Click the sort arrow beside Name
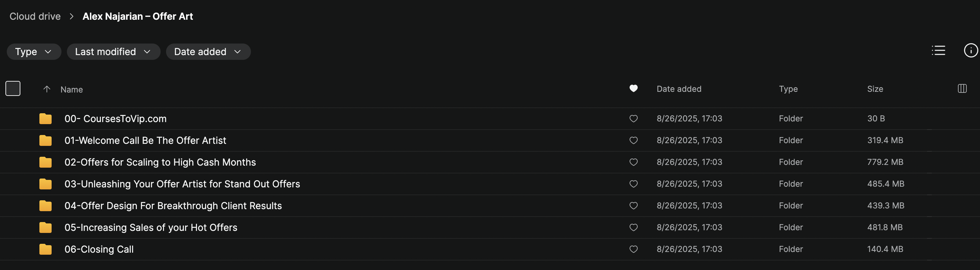This screenshot has width=980, height=270. [x=47, y=89]
